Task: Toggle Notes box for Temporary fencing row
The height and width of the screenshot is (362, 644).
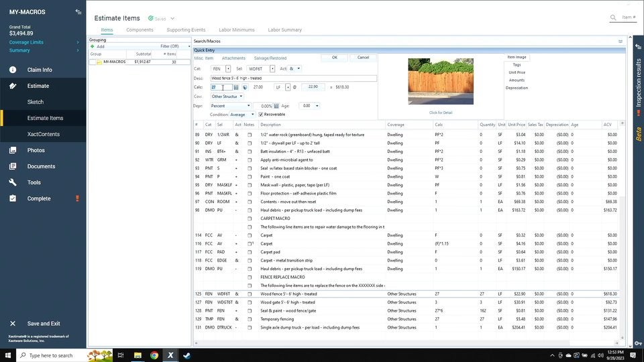Action: pyautogui.click(x=250, y=319)
